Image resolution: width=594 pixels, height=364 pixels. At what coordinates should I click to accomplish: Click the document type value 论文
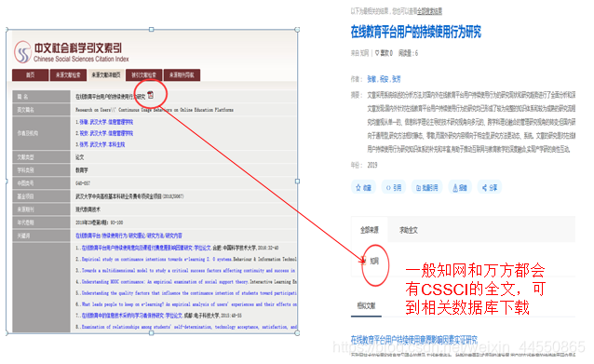click(80, 157)
